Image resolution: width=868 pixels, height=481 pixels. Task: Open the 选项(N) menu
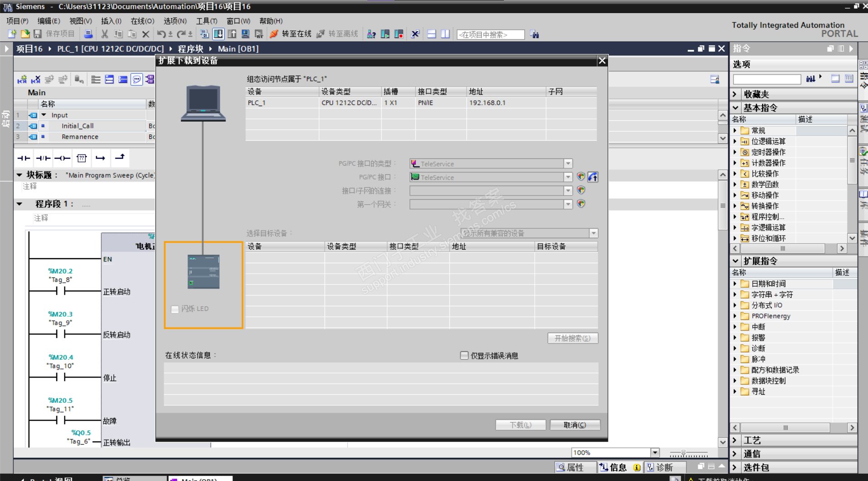(x=175, y=21)
